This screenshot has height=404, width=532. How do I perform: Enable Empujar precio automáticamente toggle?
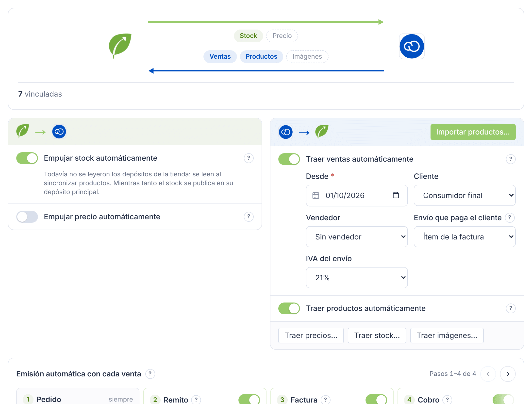click(x=27, y=217)
